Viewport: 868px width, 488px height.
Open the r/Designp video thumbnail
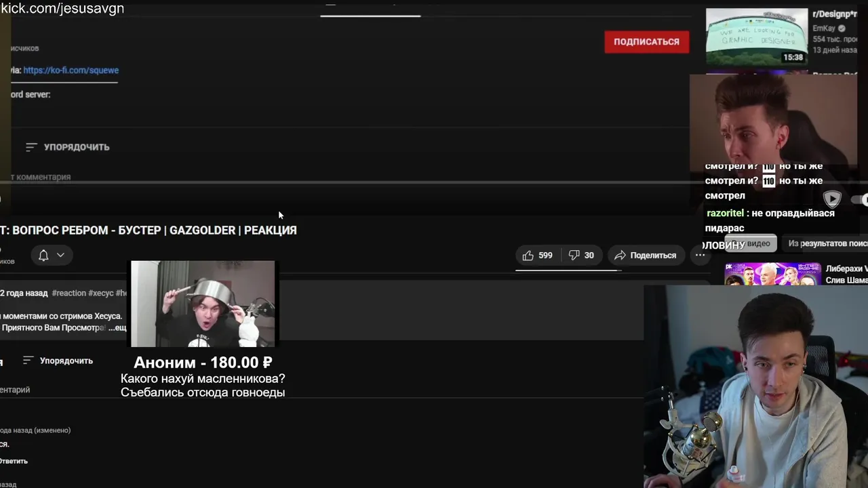click(757, 37)
